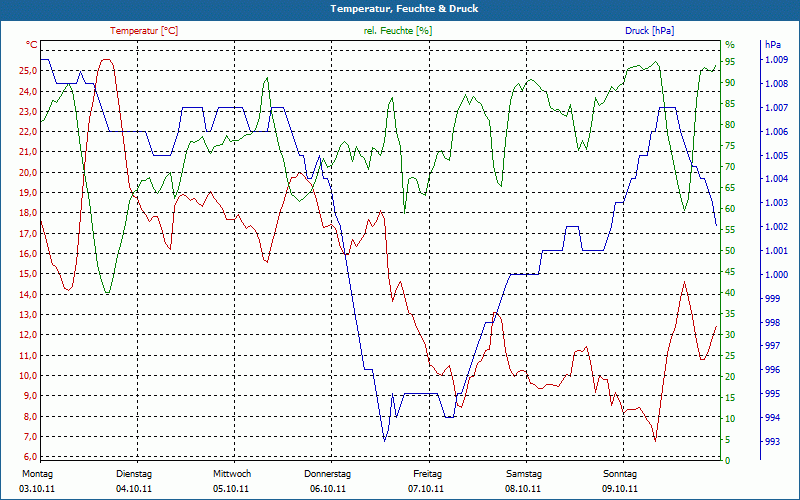Click the green humidity minimum on Montag
800x500 pixels.
(x=107, y=292)
